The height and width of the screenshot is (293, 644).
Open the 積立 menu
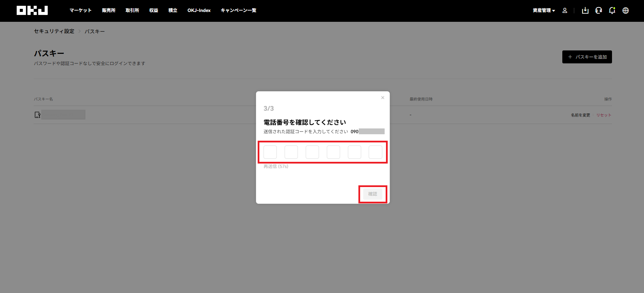(173, 11)
